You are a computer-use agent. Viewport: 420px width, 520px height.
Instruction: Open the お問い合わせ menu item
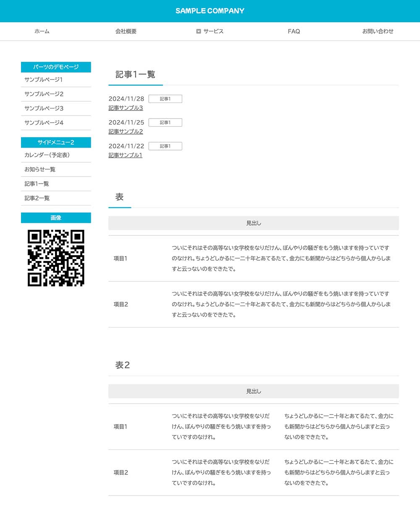click(378, 32)
